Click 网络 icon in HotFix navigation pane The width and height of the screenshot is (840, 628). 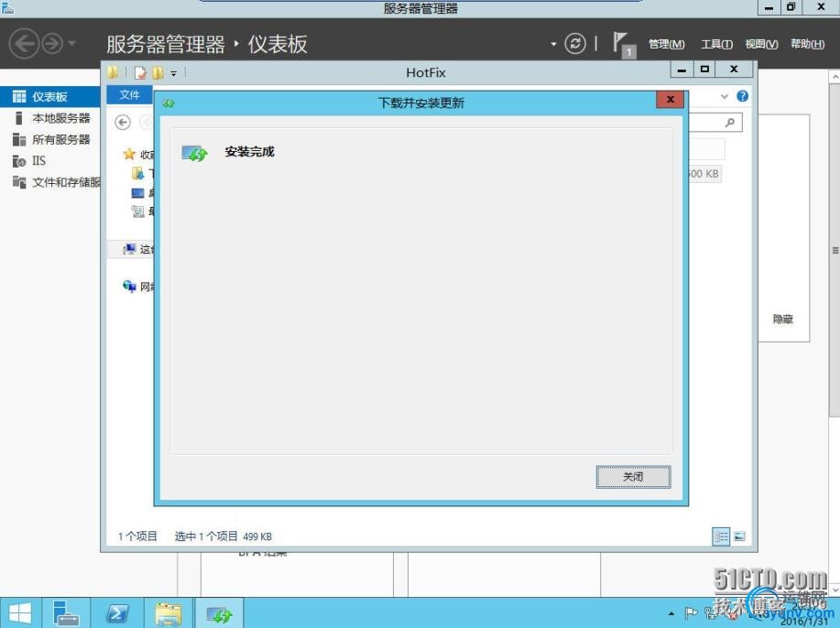click(129, 287)
